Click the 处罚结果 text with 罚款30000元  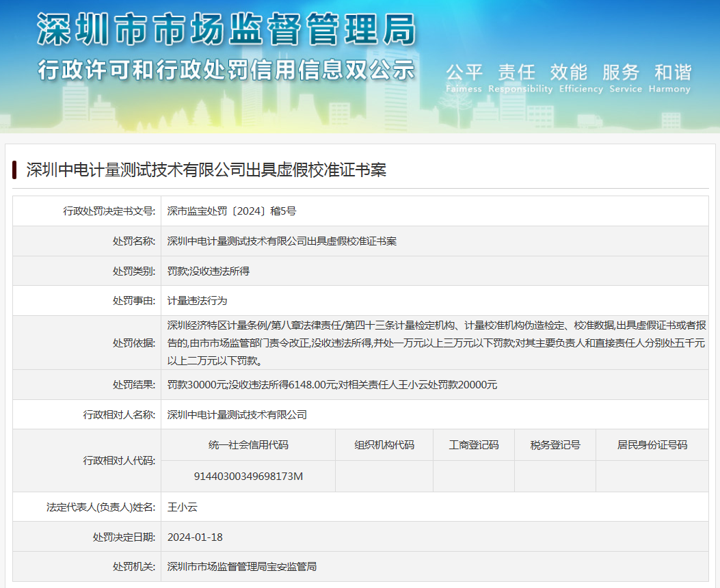coord(332,385)
